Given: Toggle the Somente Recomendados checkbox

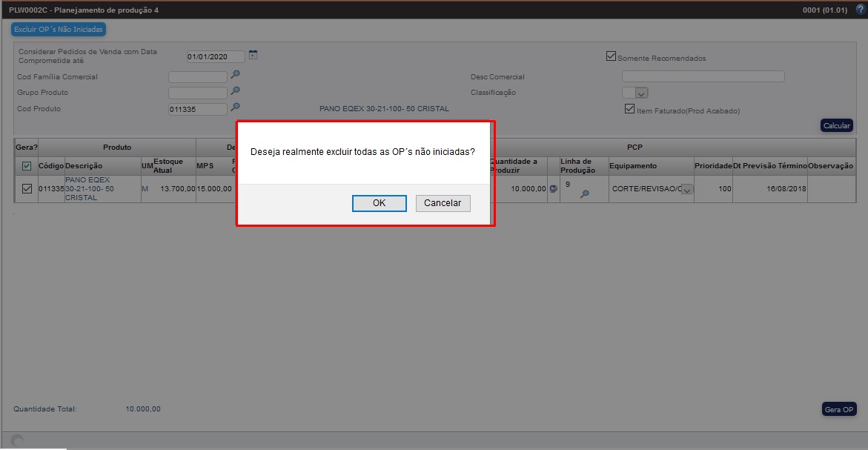Looking at the screenshot, I should coord(611,56).
